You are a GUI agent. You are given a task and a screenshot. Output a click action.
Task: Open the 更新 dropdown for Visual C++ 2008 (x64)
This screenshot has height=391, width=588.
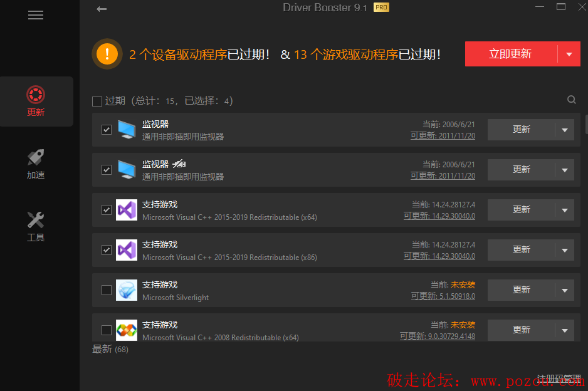tap(565, 330)
